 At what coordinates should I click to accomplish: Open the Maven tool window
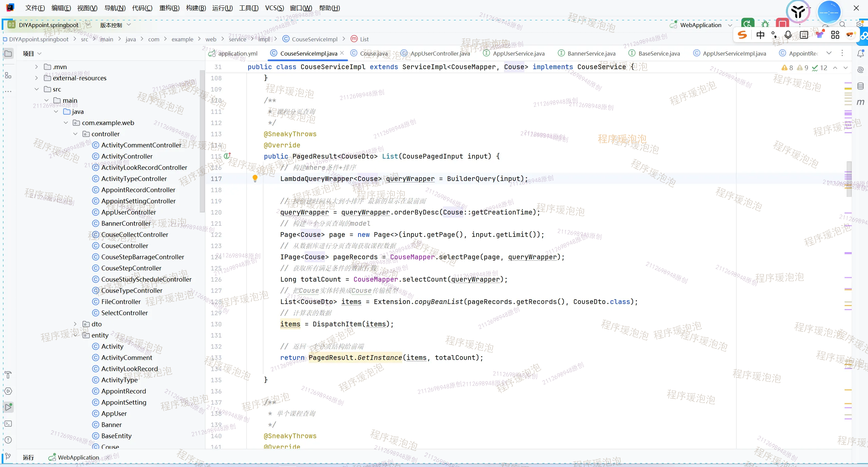coord(861,102)
